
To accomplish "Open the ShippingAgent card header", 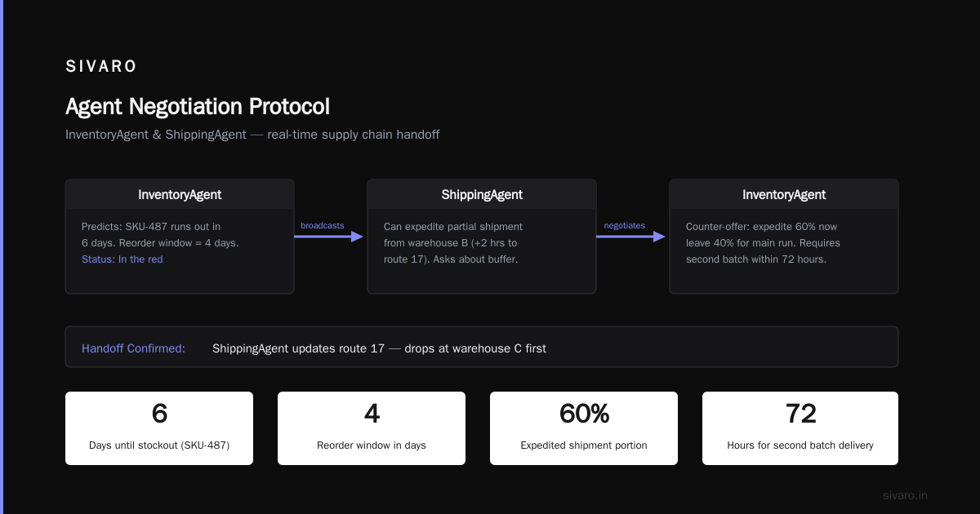I will [482, 195].
